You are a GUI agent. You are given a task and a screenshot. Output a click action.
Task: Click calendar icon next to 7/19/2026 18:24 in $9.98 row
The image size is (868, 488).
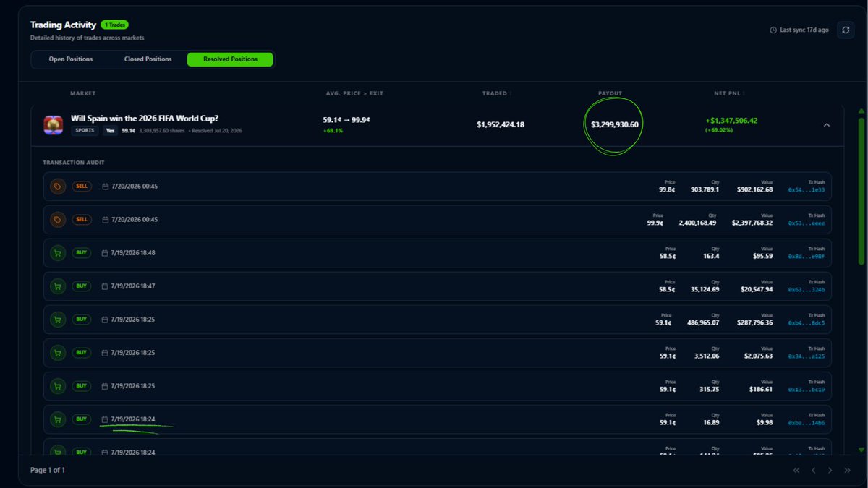[105, 419]
